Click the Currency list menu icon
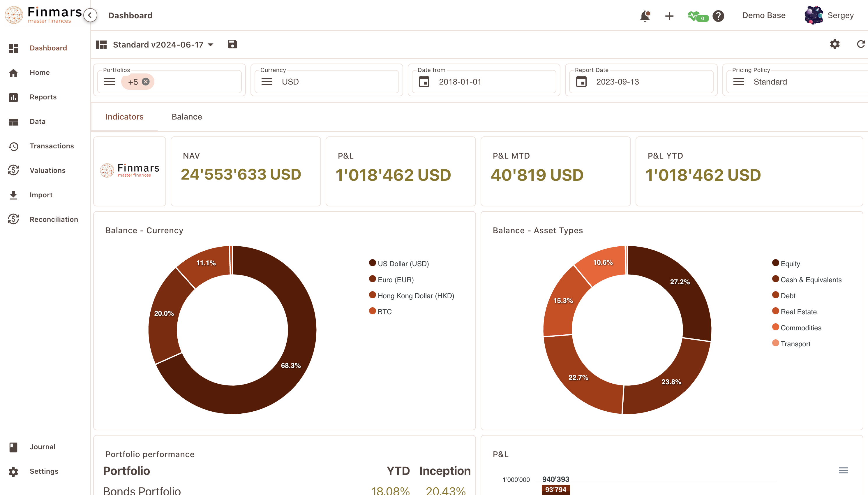This screenshot has width=868, height=495. [x=267, y=82]
